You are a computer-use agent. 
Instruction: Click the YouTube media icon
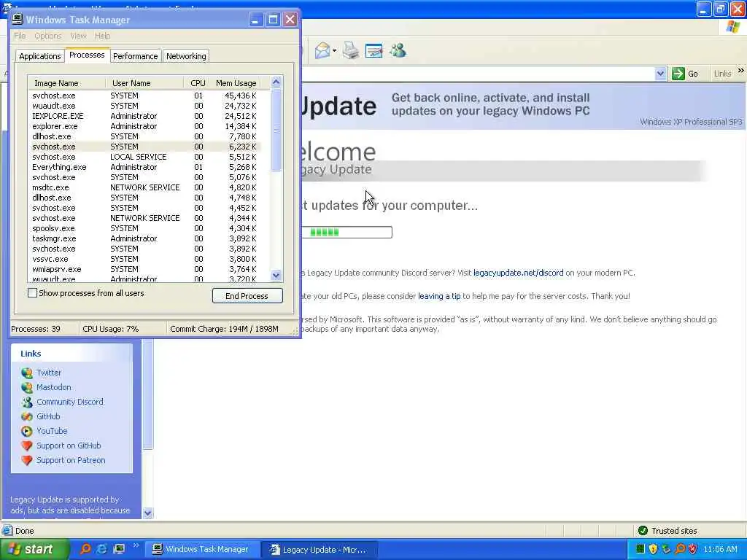(x=27, y=431)
